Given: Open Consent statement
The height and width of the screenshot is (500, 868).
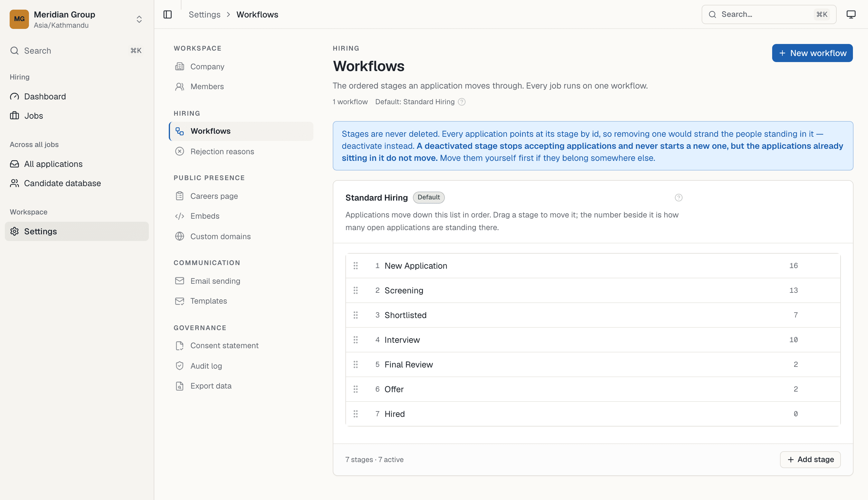Looking at the screenshot, I should click(241, 345).
